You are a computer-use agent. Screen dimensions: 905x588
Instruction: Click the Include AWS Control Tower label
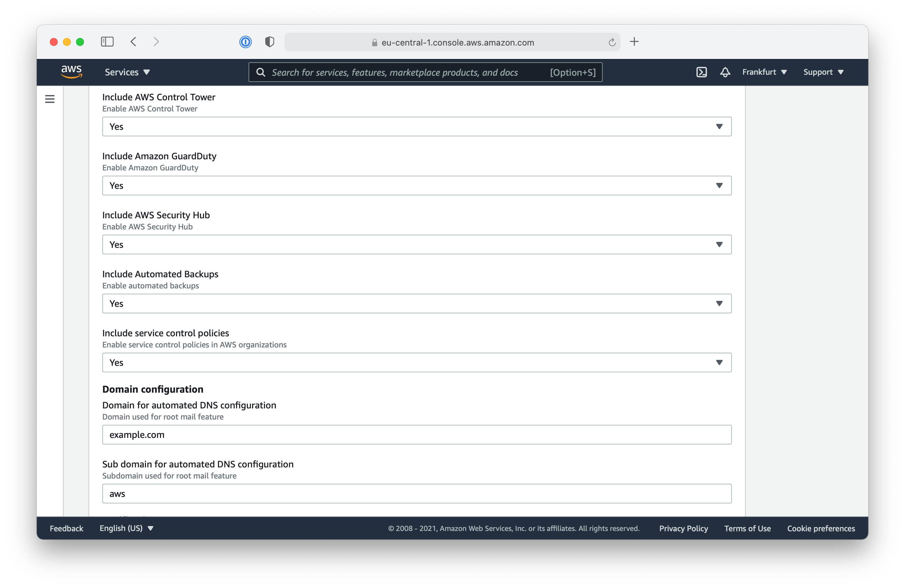click(159, 97)
